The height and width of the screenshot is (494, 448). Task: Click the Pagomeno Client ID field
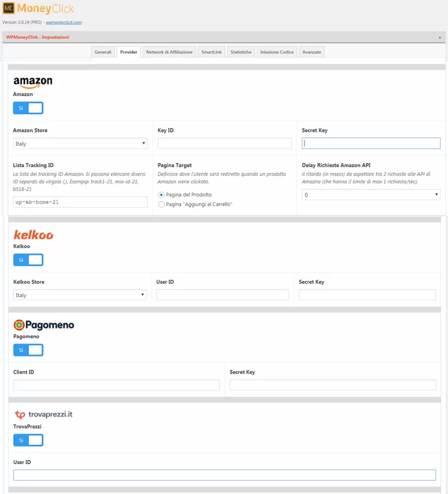[116, 385]
